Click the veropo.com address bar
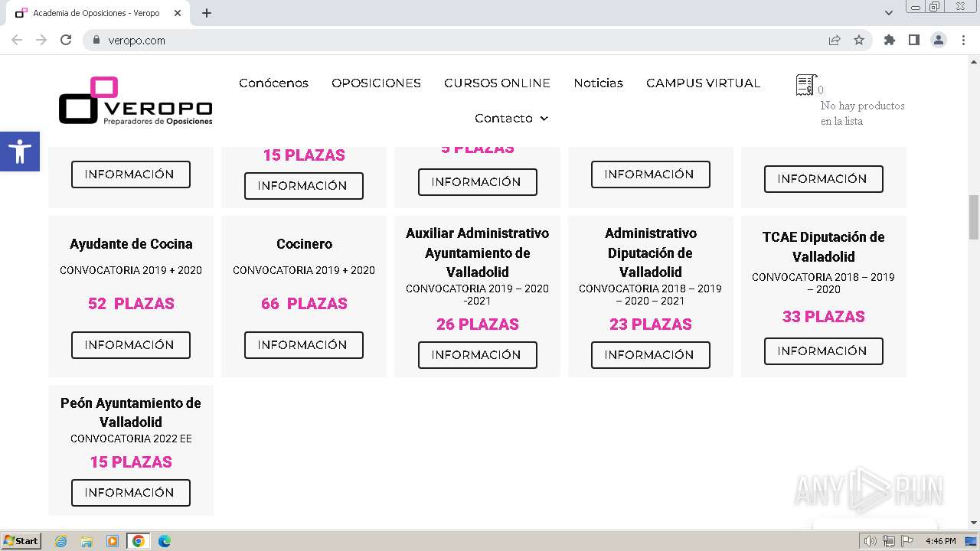The width and height of the screenshot is (980, 551). 459,41
